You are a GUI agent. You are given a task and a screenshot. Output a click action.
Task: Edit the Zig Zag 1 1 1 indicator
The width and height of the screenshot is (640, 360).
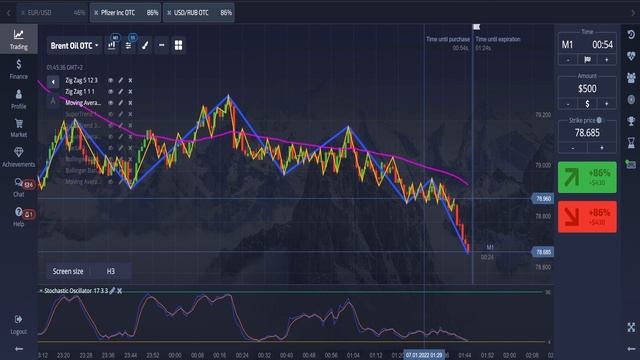click(120, 91)
